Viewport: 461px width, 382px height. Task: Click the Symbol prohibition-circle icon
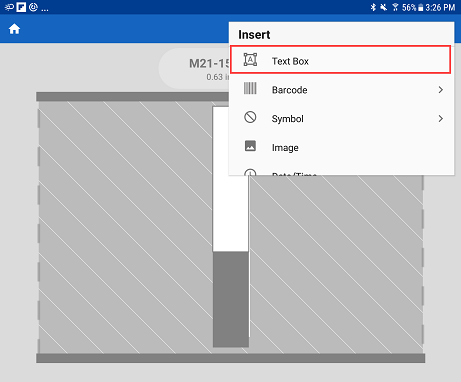(x=250, y=117)
